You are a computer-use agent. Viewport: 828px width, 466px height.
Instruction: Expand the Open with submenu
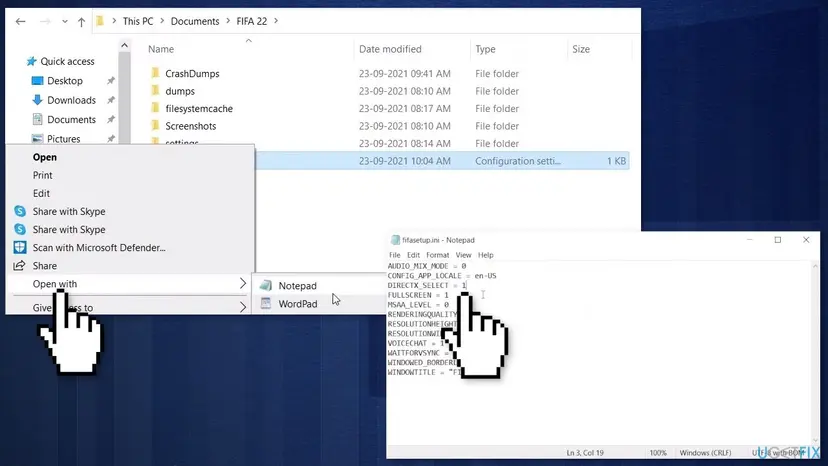click(x=130, y=284)
